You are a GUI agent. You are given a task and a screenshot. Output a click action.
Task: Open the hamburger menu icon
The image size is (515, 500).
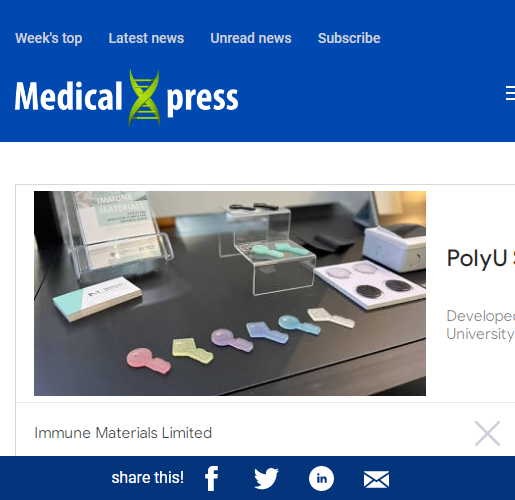tap(510, 93)
